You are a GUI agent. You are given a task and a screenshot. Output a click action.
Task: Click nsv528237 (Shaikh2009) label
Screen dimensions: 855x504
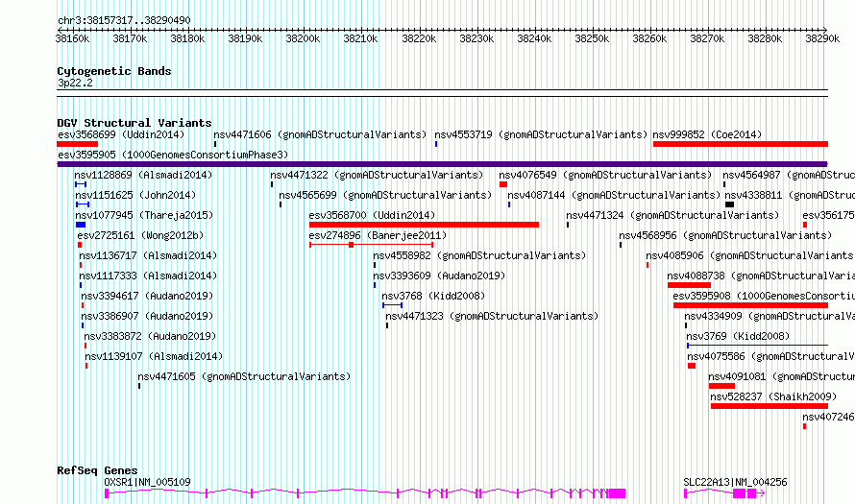pos(773,396)
